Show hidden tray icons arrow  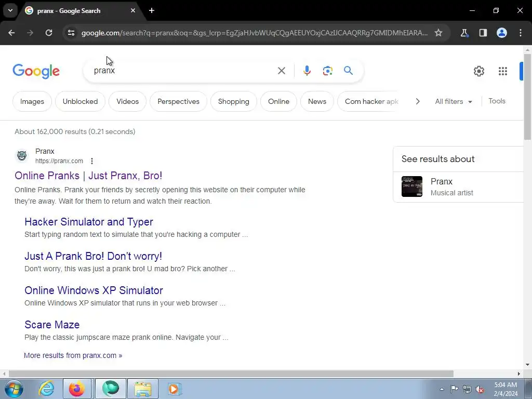442,389
